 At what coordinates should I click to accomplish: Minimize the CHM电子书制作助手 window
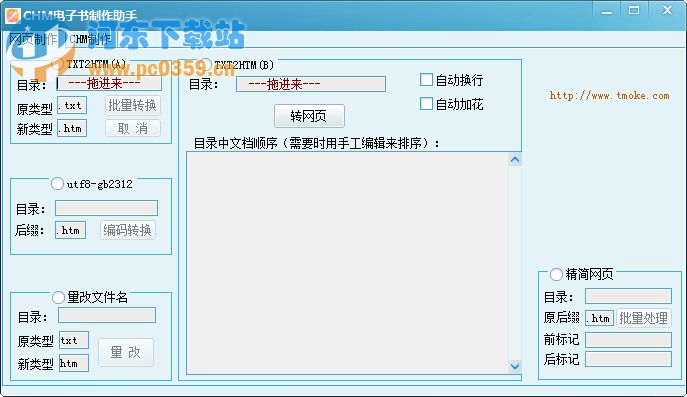(607, 11)
